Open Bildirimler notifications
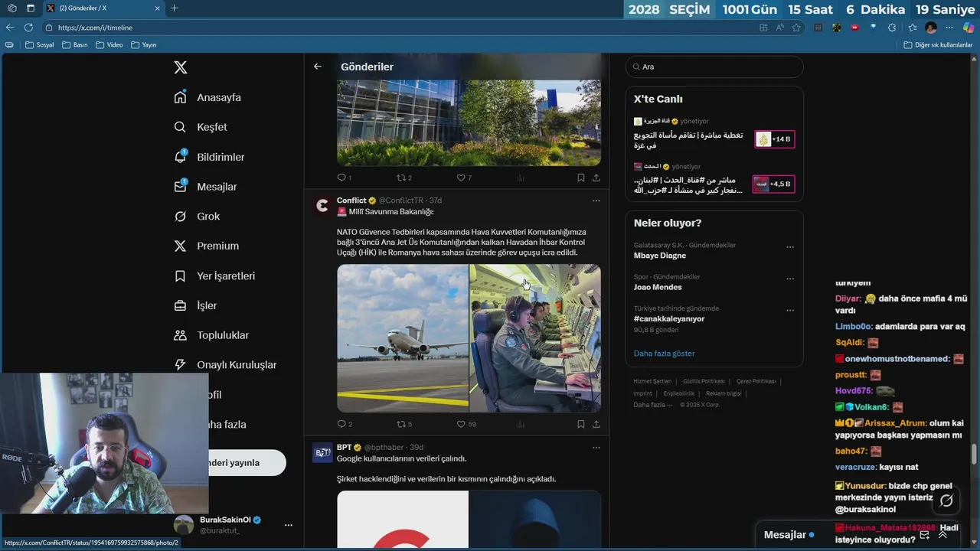Image resolution: width=980 pixels, height=551 pixels. pyautogui.click(x=210, y=157)
